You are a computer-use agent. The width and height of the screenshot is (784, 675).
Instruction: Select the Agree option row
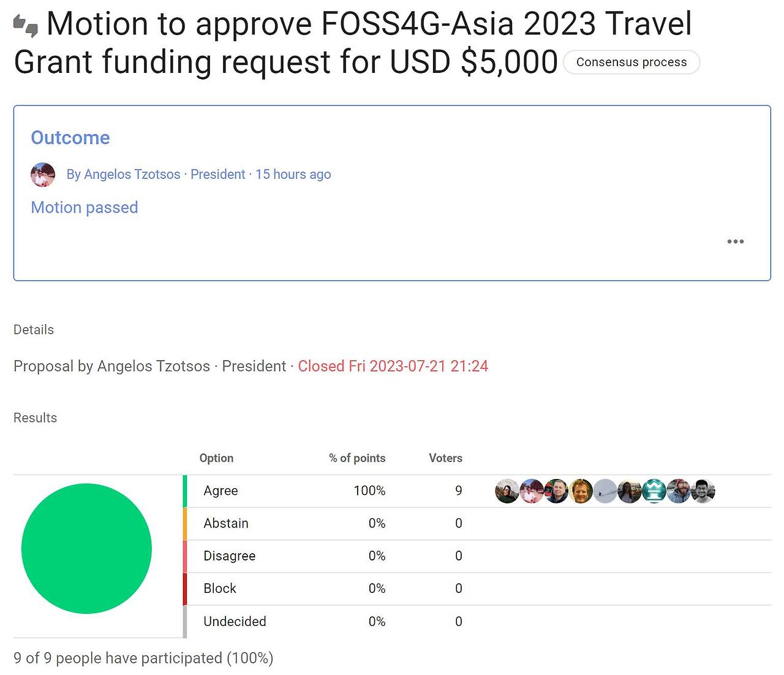pyautogui.click(x=220, y=491)
